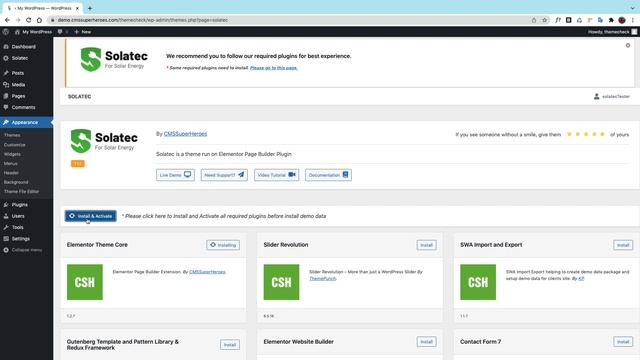Click the Elementor Theme Core CSH thumbnail
This screenshot has width=640, height=360.
[85, 282]
